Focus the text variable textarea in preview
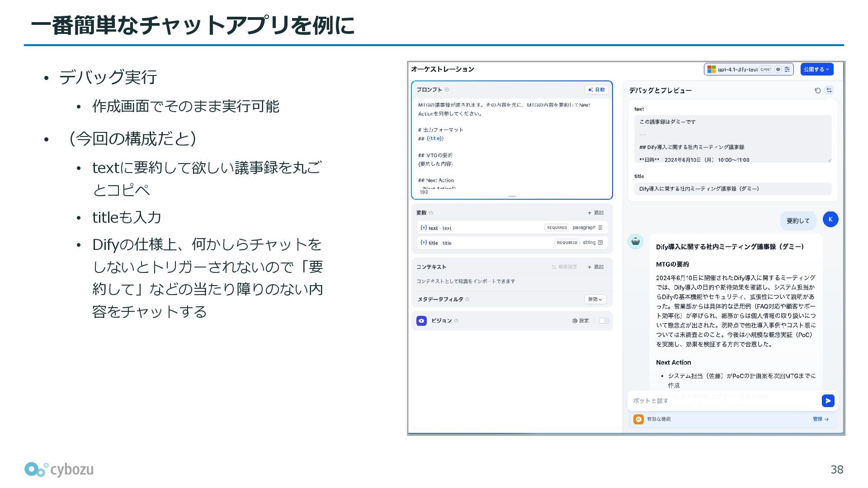The image size is (868, 488). [732, 139]
